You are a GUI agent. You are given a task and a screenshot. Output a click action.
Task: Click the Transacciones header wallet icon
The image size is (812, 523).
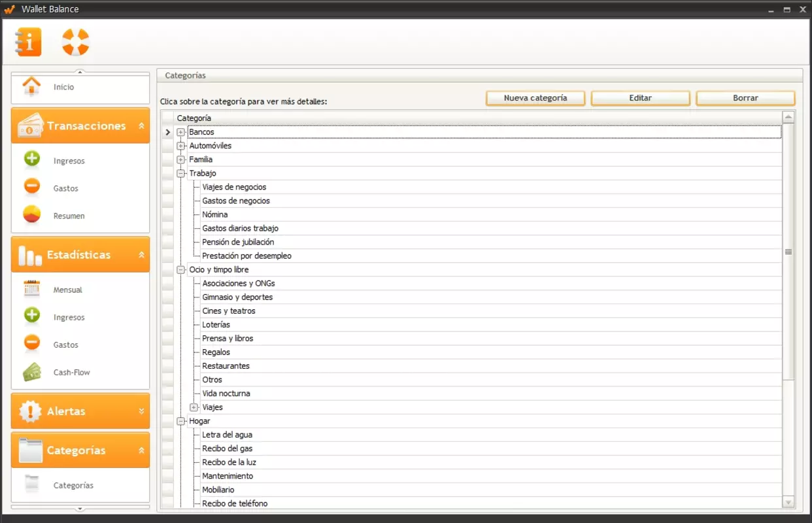[30, 126]
